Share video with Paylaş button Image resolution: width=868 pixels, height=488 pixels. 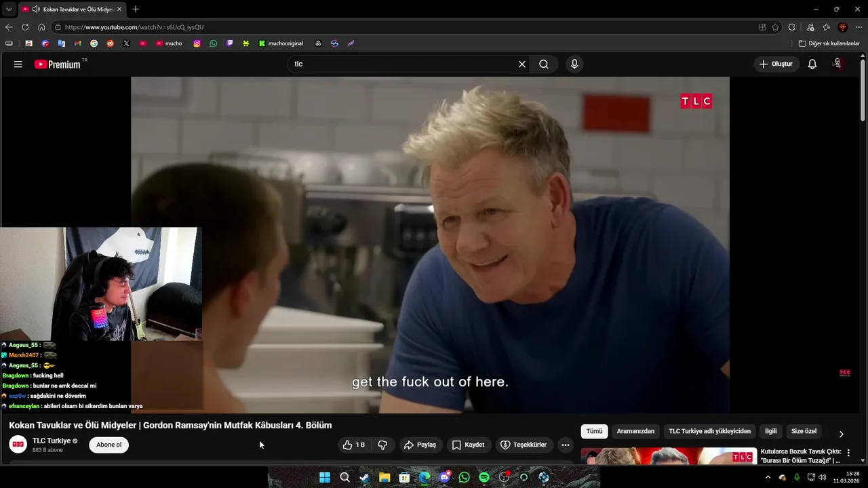point(420,445)
